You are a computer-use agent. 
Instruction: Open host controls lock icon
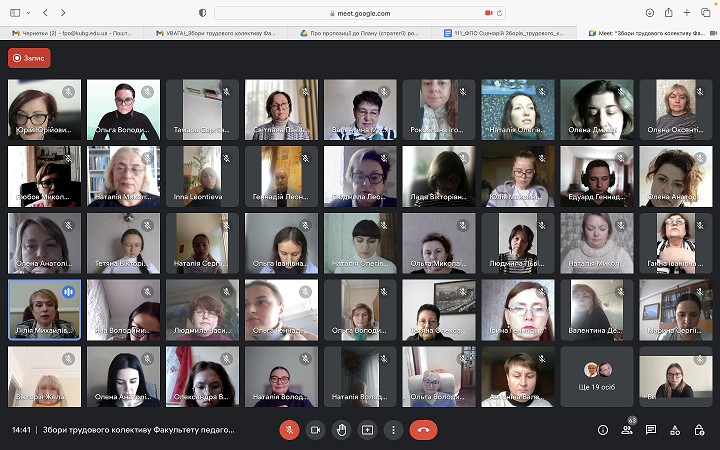[699, 429]
